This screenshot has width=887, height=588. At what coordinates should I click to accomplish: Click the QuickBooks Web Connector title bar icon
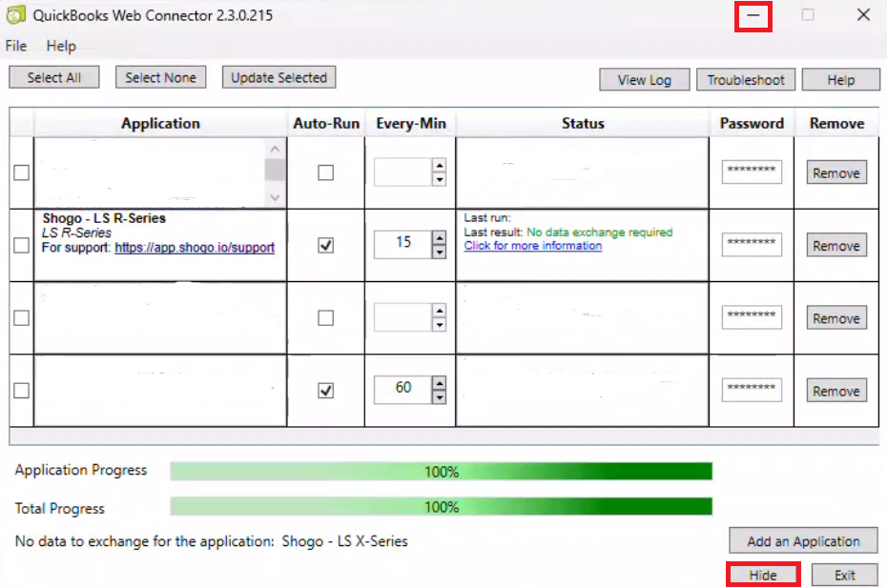coord(15,14)
